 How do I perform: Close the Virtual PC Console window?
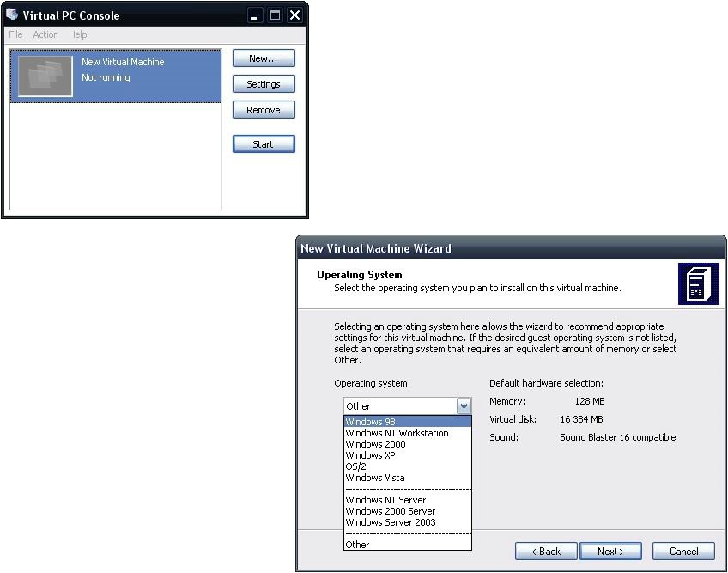point(294,15)
